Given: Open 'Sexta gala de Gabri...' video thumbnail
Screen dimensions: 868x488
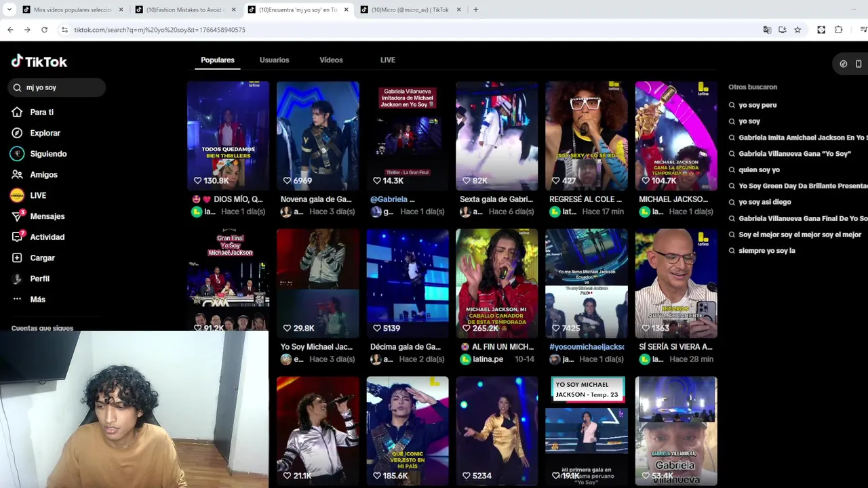Looking at the screenshot, I should (x=496, y=136).
